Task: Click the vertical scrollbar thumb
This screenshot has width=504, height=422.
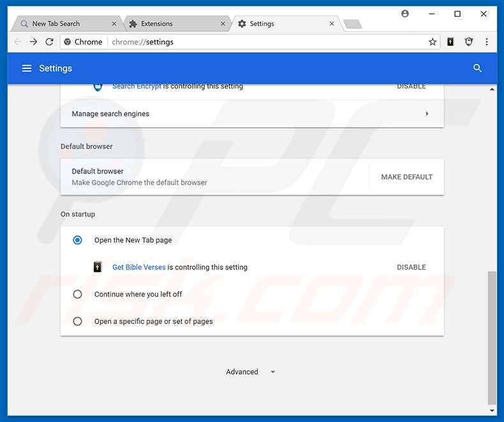Action: (x=492, y=338)
